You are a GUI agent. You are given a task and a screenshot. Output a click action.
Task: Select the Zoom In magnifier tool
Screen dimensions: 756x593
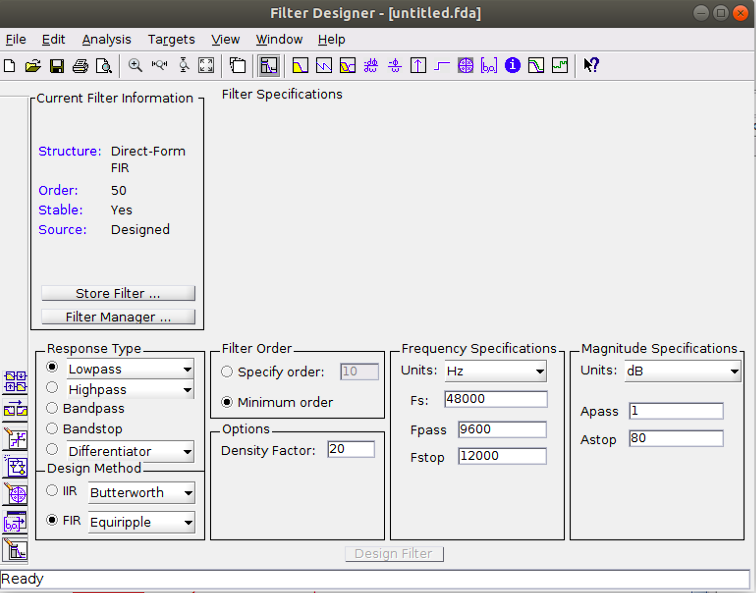(135, 66)
